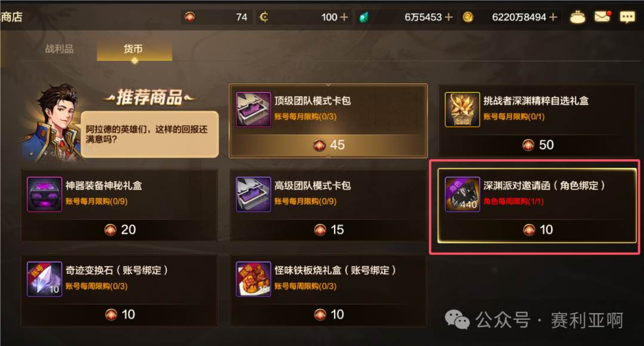
Task: Buy 顶级团队模式卡包 for 45
Action: tap(329, 145)
